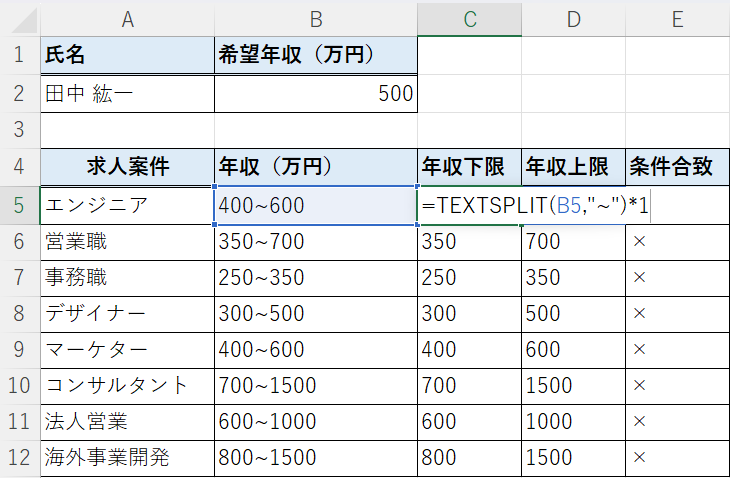Select column C header
The height and width of the screenshot is (478, 730).
tap(470, 20)
